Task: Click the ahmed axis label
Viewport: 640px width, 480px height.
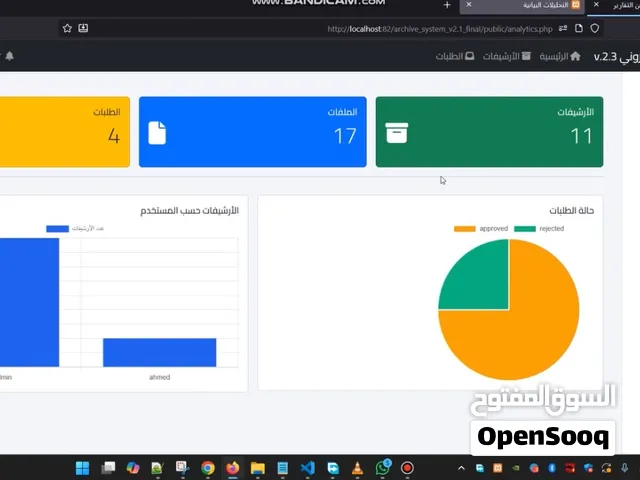Action: point(160,377)
